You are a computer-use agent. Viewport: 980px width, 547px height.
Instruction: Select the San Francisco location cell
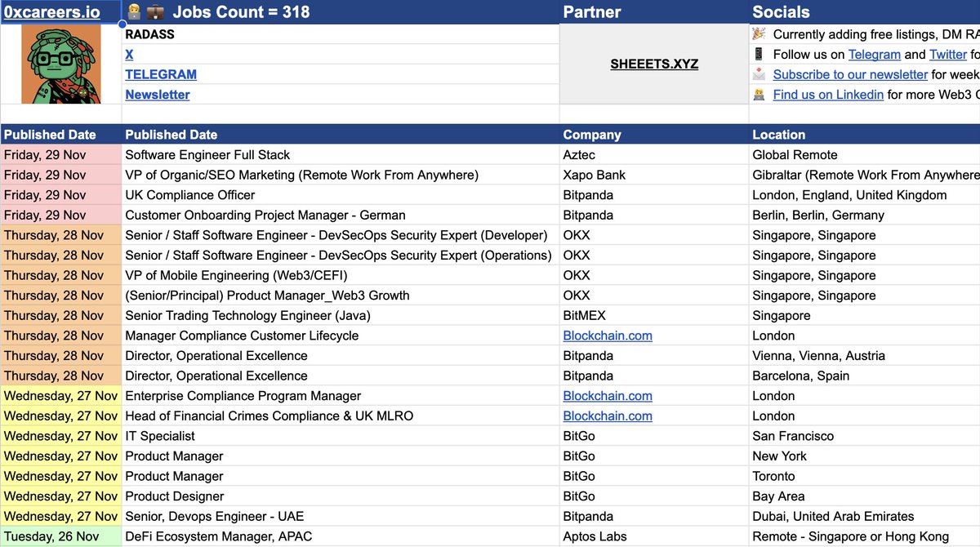[865, 436]
